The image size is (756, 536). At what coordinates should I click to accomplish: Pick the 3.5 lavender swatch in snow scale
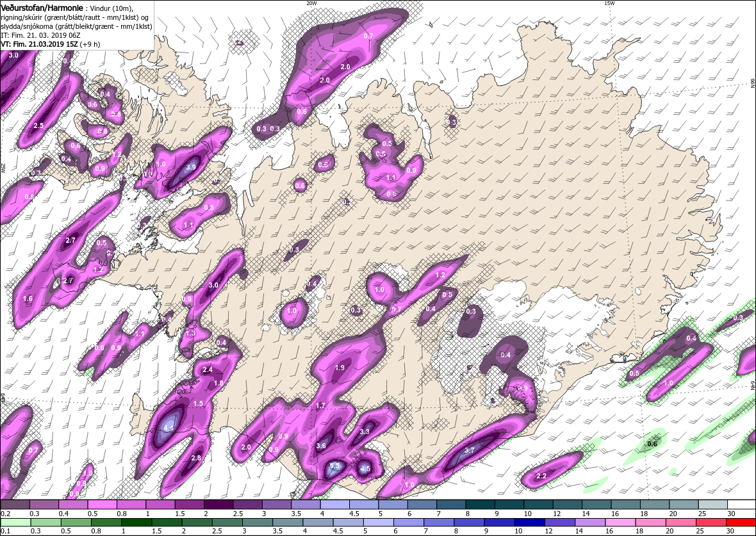pos(306,504)
